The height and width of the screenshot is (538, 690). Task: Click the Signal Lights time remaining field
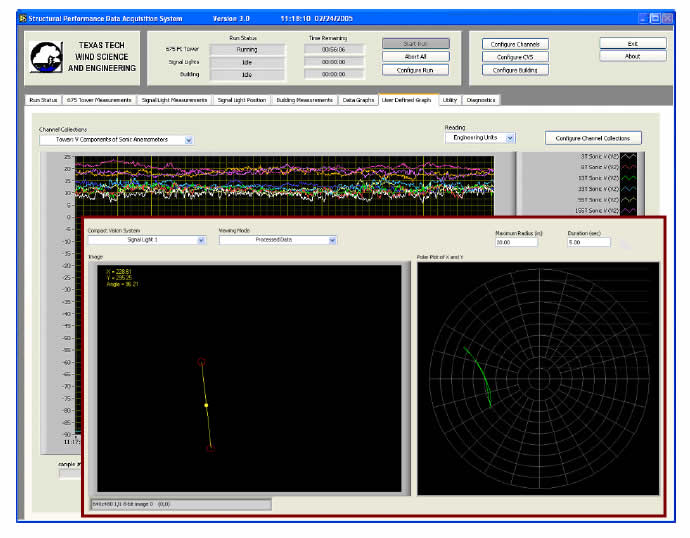pos(334,62)
